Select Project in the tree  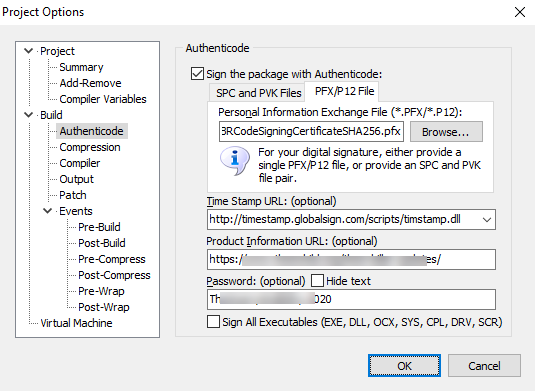(x=57, y=51)
